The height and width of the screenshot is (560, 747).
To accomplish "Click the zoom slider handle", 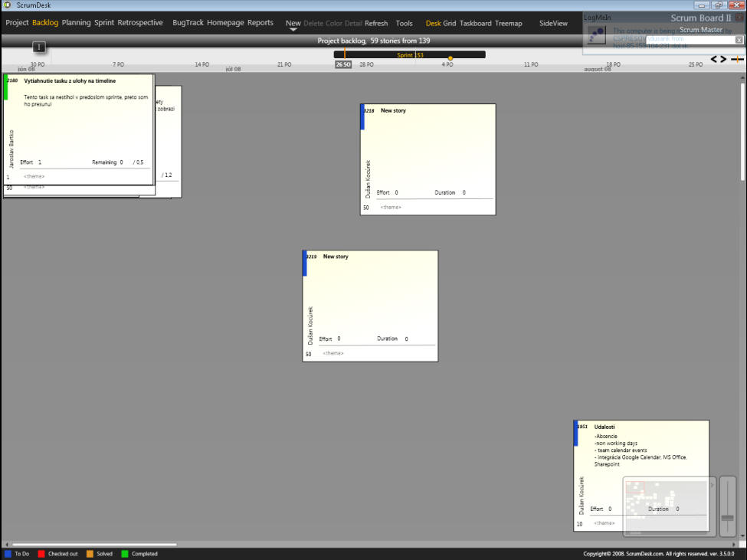I will coord(728,518).
